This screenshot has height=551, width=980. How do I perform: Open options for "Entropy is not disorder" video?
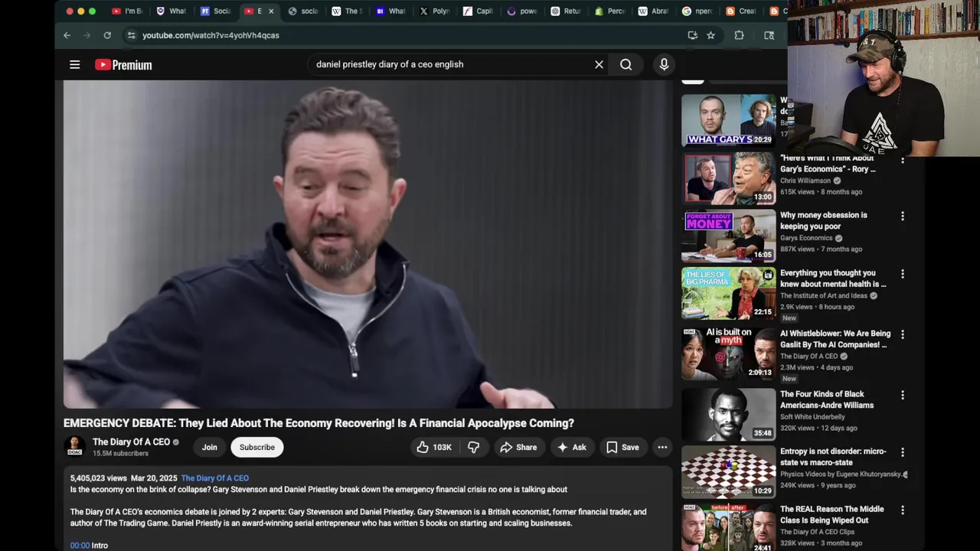point(903,452)
